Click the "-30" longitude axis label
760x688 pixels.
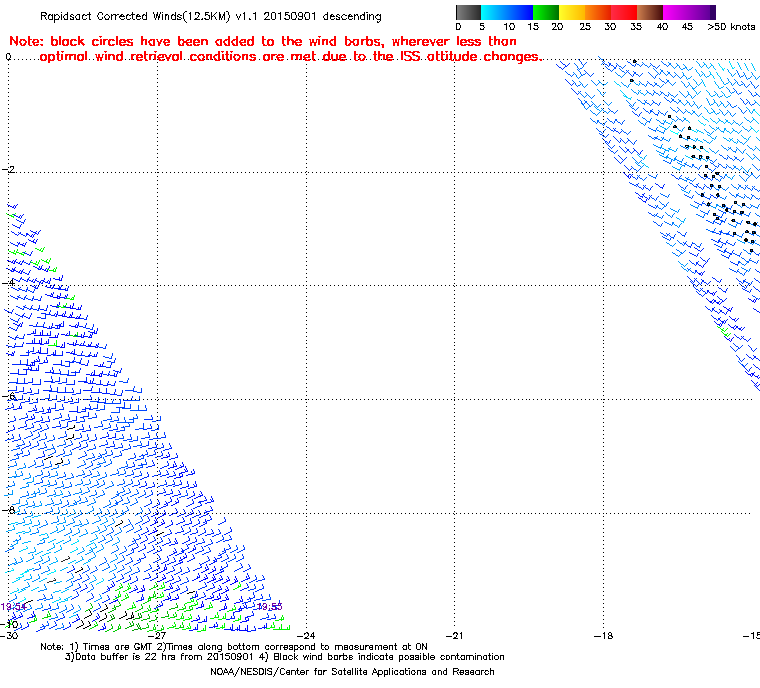(9, 635)
